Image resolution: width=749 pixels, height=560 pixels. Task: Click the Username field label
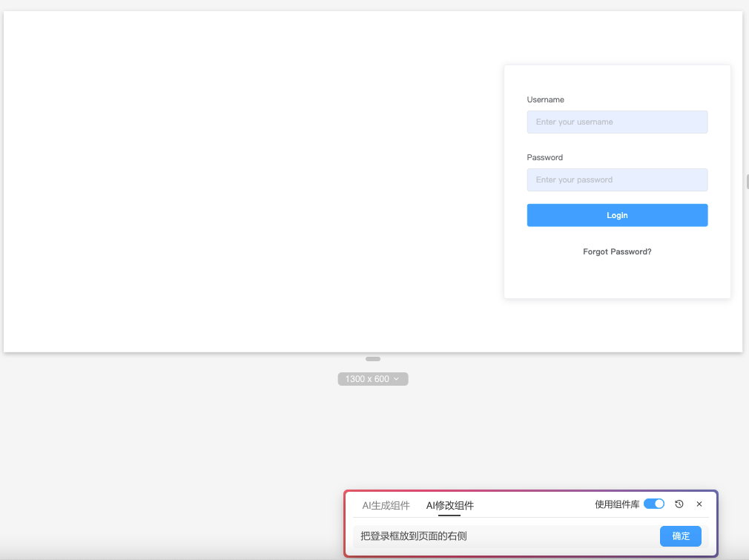546,100
